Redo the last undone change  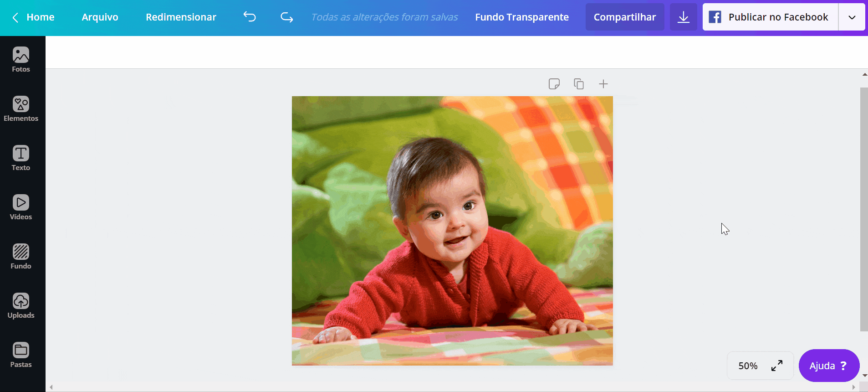click(286, 17)
